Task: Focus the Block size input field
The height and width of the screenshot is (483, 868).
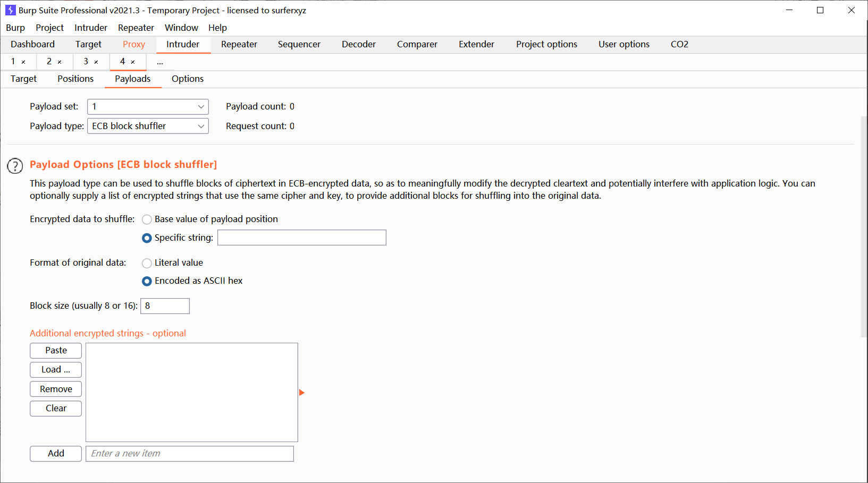Action: pyautogui.click(x=165, y=306)
